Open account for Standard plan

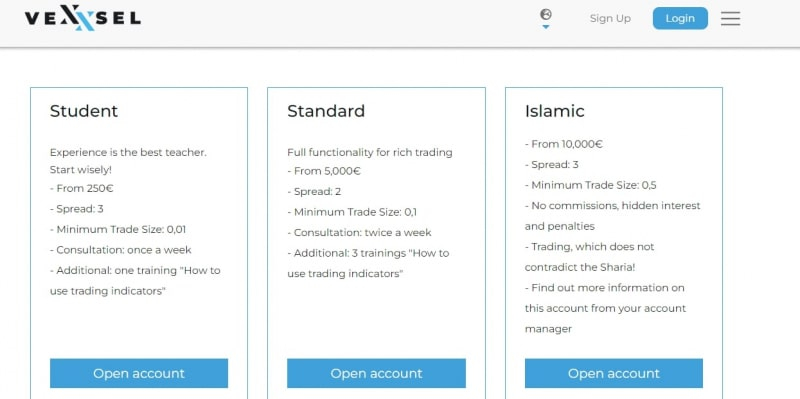tap(376, 373)
